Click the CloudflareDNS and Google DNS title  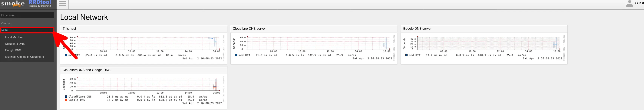(87, 70)
